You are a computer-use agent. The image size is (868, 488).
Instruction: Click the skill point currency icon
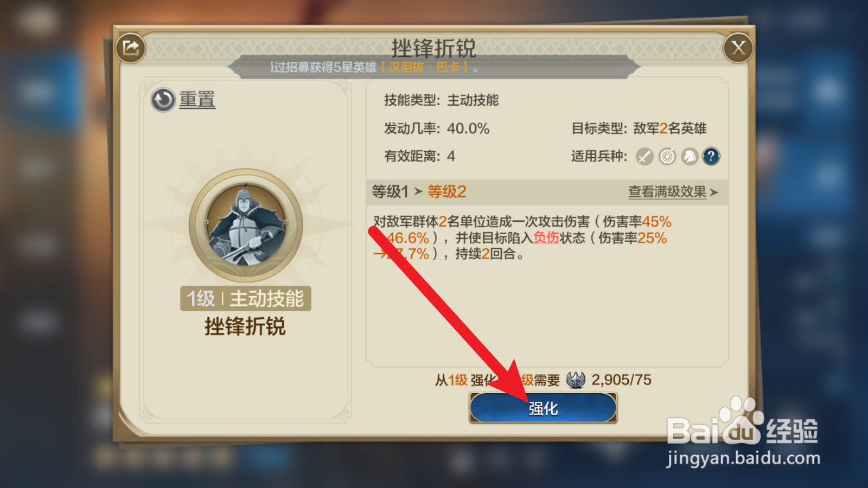click(576, 380)
